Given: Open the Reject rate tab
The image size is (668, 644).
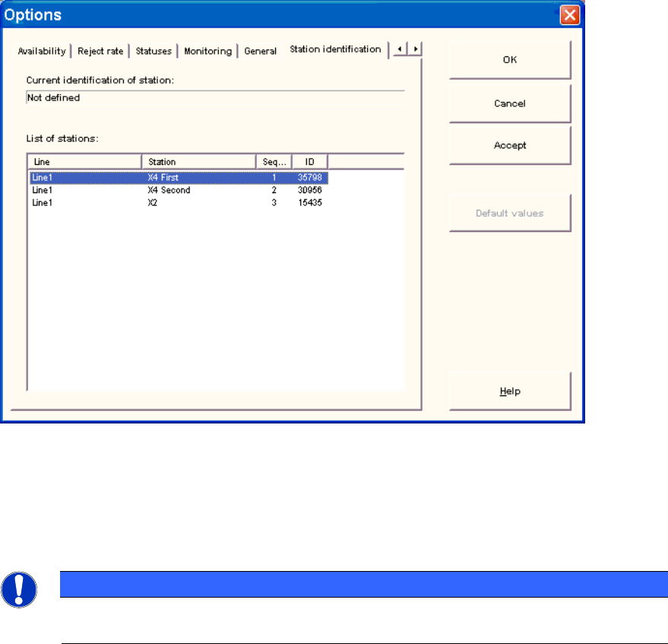Looking at the screenshot, I should pyautogui.click(x=100, y=51).
